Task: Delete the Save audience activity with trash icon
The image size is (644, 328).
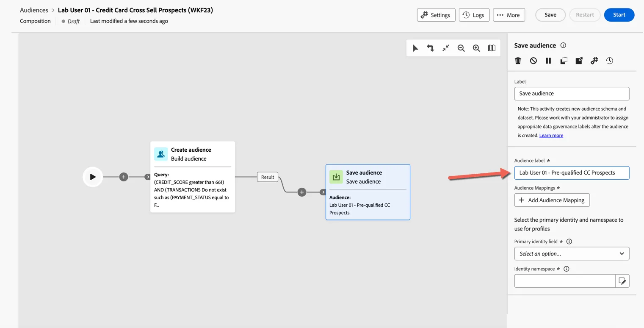Action: pos(518,61)
